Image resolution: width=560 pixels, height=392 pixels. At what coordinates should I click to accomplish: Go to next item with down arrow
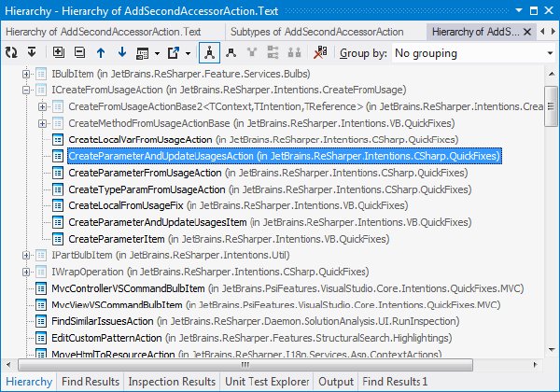coord(122,53)
